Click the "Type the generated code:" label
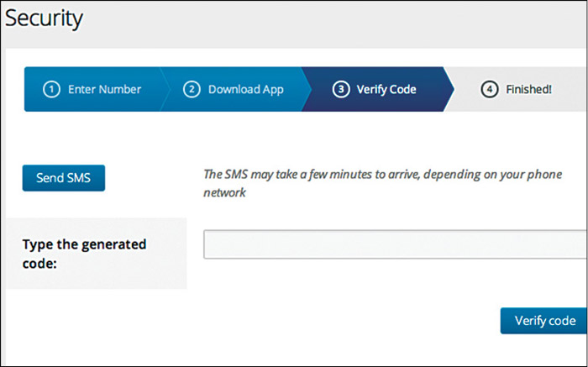This screenshot has width=588, height=367. coord(84,253)
